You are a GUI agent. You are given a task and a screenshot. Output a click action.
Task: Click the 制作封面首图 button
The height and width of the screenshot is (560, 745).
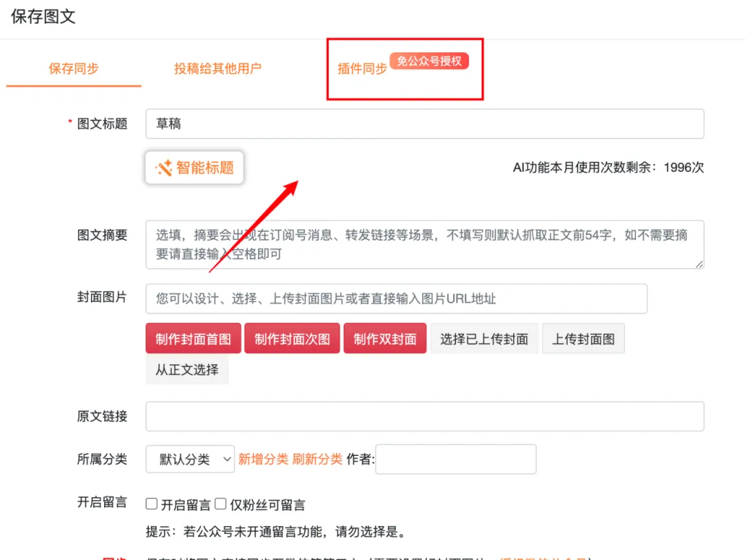pyautogui.click(x=193, y=339)
